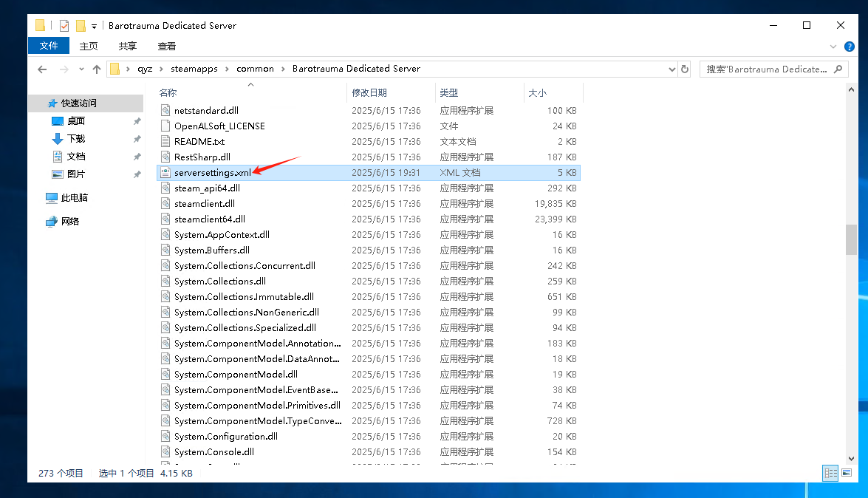This screenshot has width=868, height=498.
Task: Unpin 图片 using its pin icon
Action: click(137, 174)
